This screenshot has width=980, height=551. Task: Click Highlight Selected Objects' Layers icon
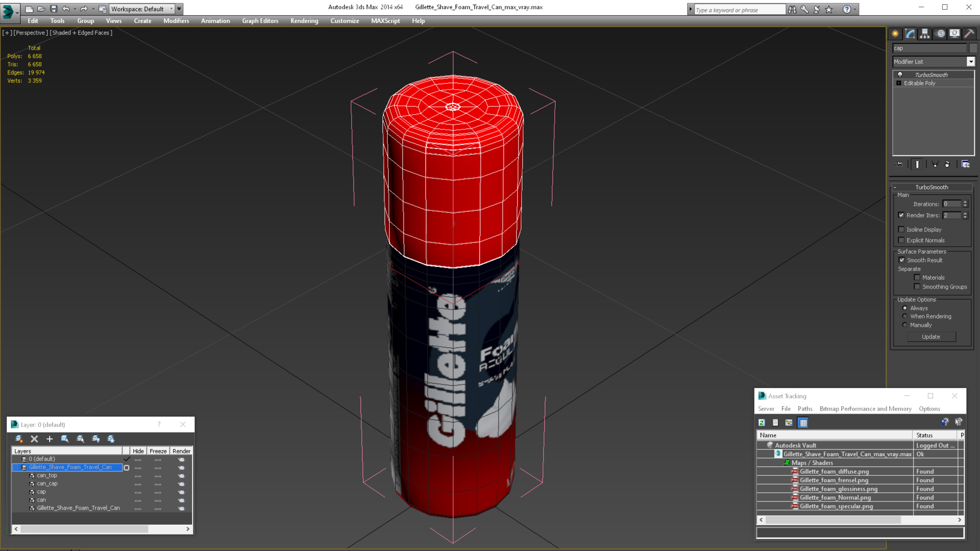[80, 439]
